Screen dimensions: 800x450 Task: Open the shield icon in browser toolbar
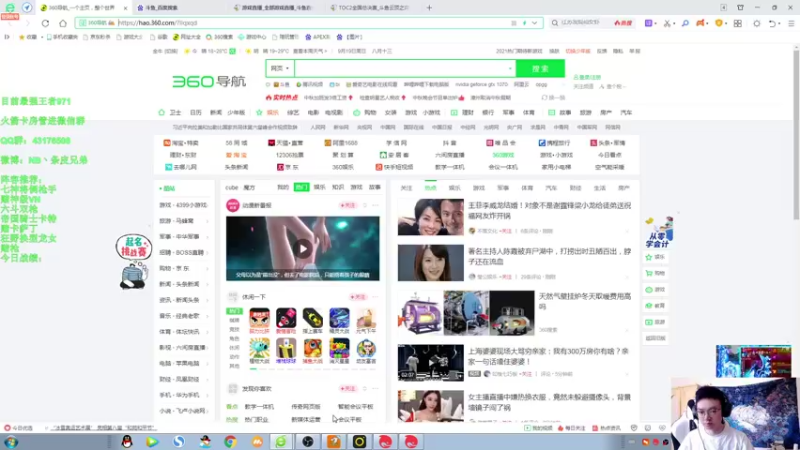[719, 23]
